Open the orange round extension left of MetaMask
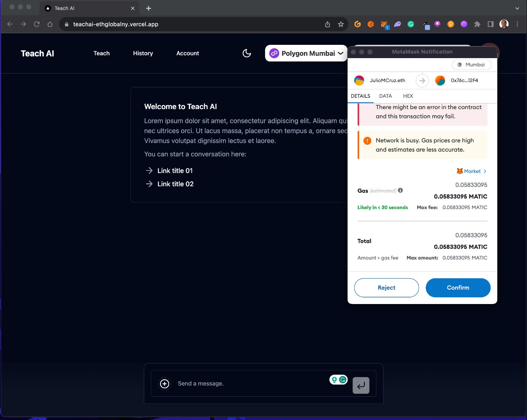Screen dimensions: 527x420 pyautogui.click(x=371, y=24)
